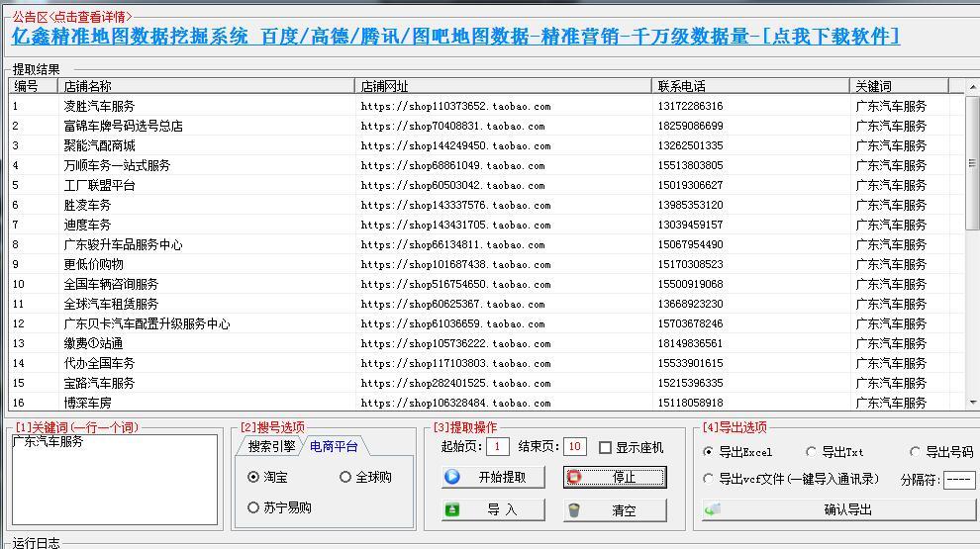Click inside the keyword text box containing 广东汽车服务

[x=115, y=480]
